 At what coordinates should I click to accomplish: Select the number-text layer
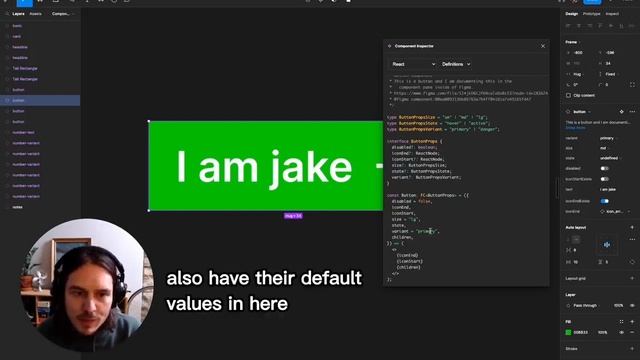(40, 132)
